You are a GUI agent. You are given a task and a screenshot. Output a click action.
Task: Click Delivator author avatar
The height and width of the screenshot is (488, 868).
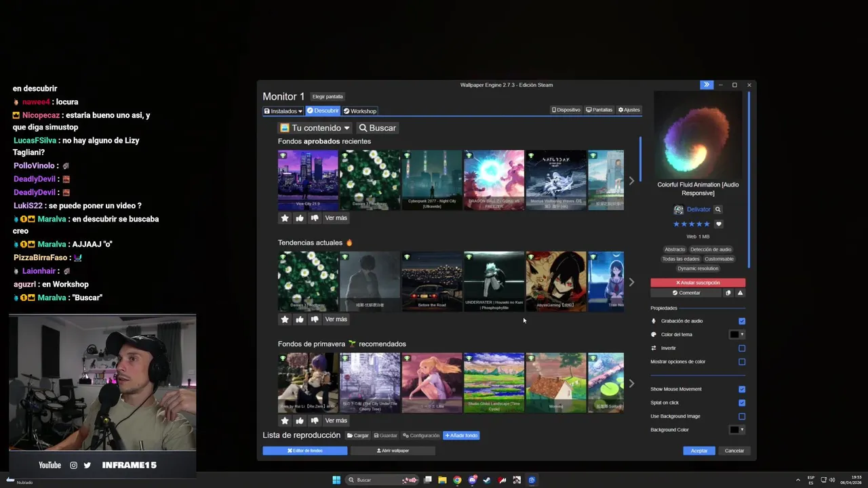click(x=679, y=209)
